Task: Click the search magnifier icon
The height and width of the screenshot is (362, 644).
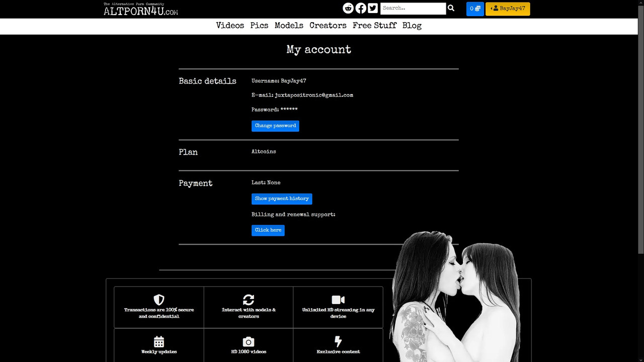Action: 451,8
